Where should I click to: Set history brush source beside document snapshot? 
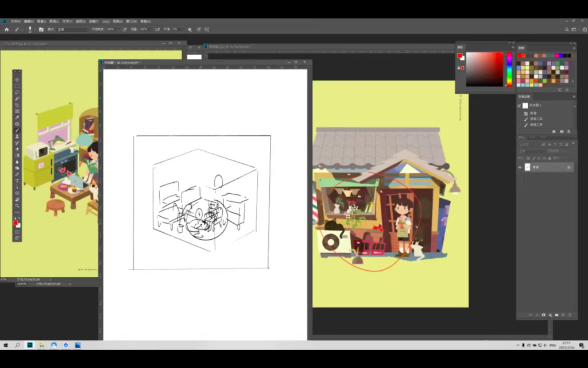coord(520,106)
